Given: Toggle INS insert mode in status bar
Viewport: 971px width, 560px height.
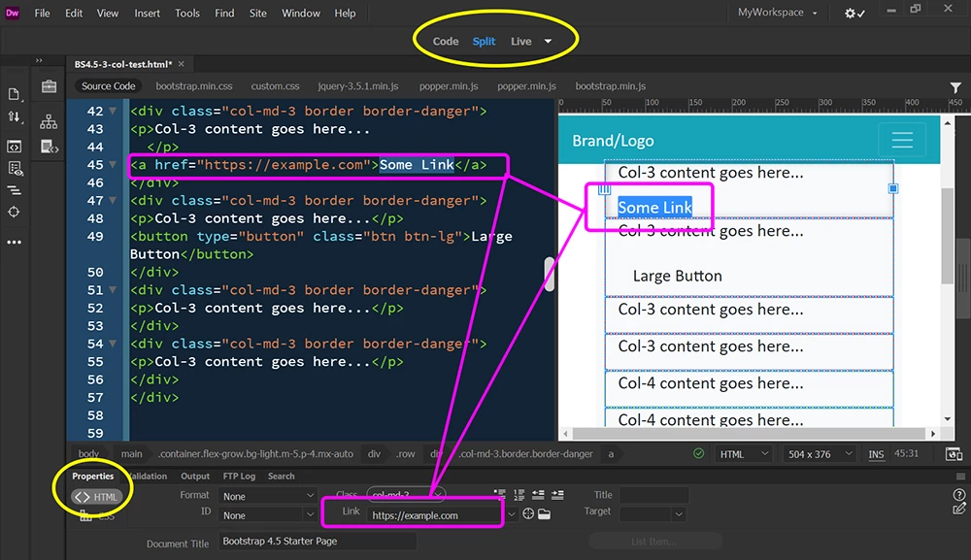Looking at the screenshot, I should click(x=876, y=454).
